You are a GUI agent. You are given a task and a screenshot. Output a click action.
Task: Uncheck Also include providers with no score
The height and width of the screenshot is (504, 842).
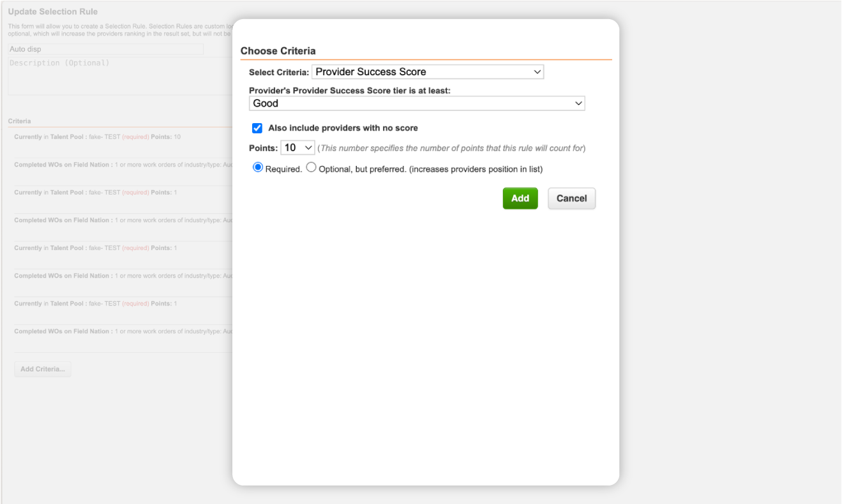coord(257,128)
